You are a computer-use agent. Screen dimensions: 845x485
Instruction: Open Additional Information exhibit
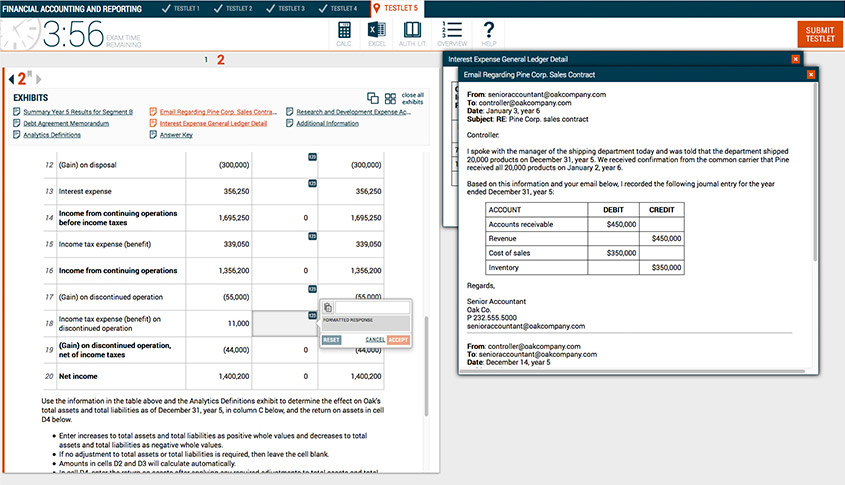point(327,123)
